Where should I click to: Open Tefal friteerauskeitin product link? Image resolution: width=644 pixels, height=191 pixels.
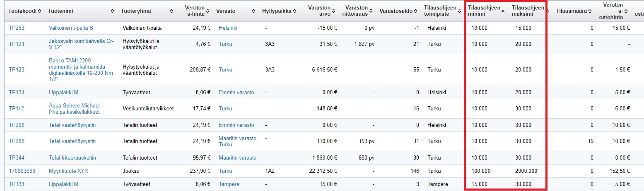tap(72, 158)
